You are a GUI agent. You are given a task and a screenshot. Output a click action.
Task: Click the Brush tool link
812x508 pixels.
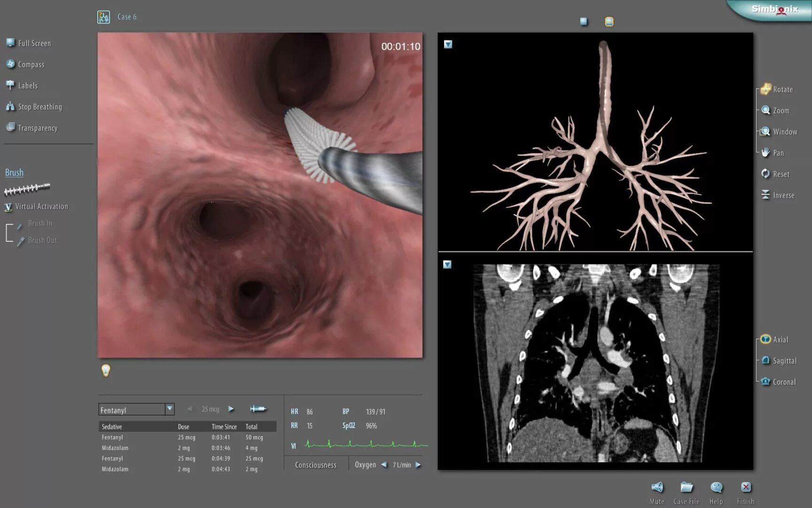(14, 173)
